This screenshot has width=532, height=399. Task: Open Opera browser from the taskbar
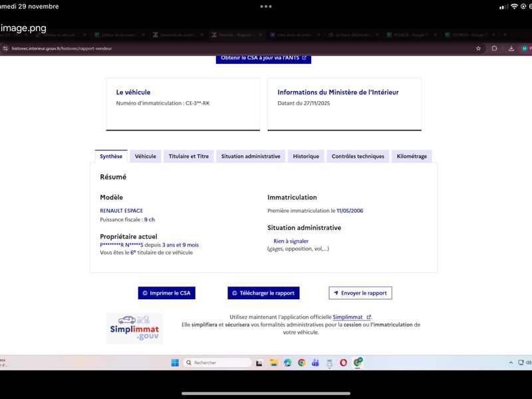[343, 362]
